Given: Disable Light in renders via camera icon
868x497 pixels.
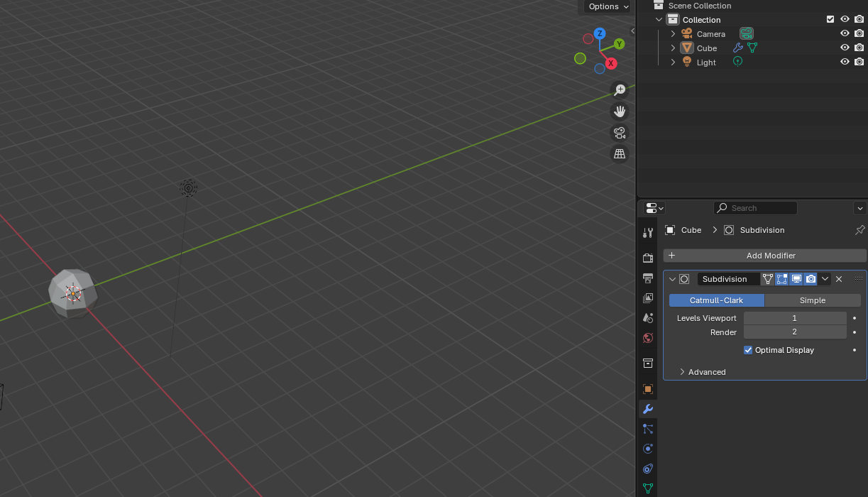Looking at the screenshot, I should (859, 62).
